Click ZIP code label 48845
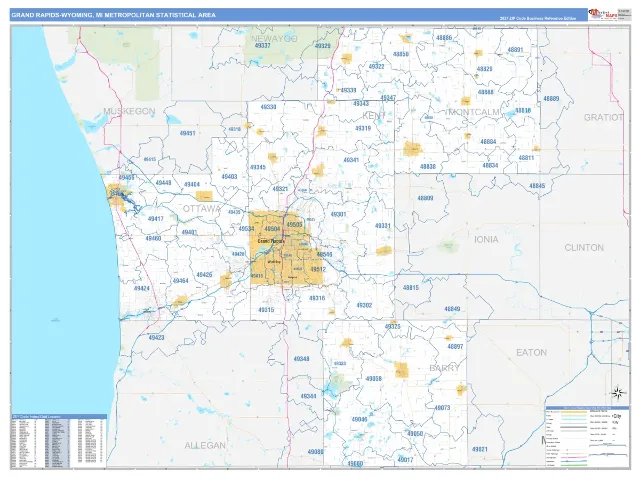640x480 pixels. [537, 186]
